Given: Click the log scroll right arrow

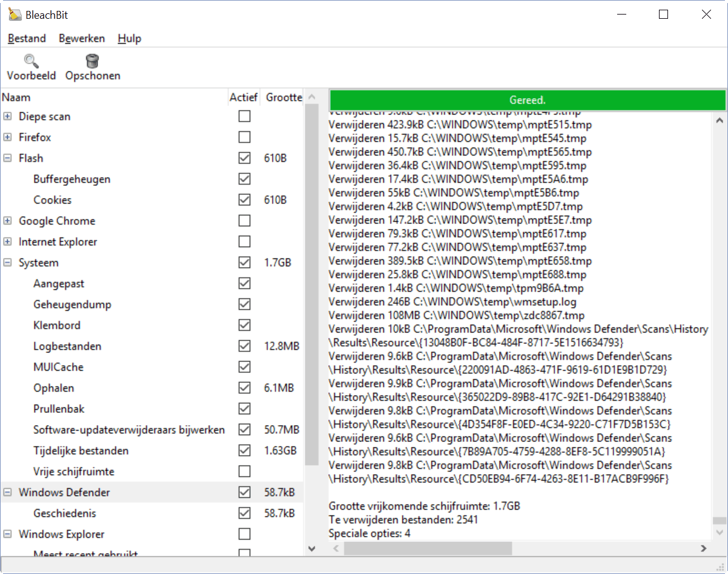Looking at the screenshot, I should point(703,549).
